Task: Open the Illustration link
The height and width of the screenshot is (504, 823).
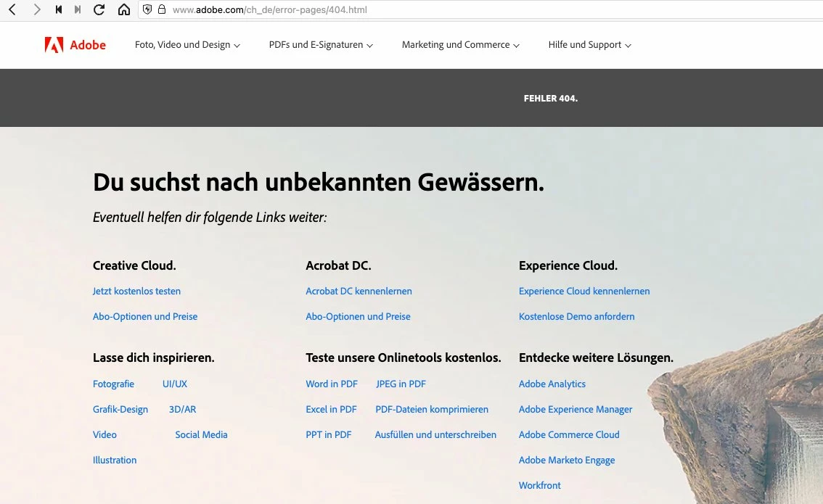Action: click(x=115, y=460)
